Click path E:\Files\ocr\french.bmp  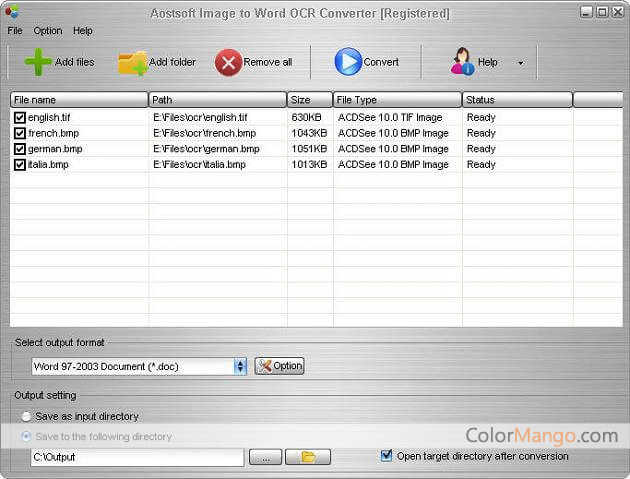(205, 133)
